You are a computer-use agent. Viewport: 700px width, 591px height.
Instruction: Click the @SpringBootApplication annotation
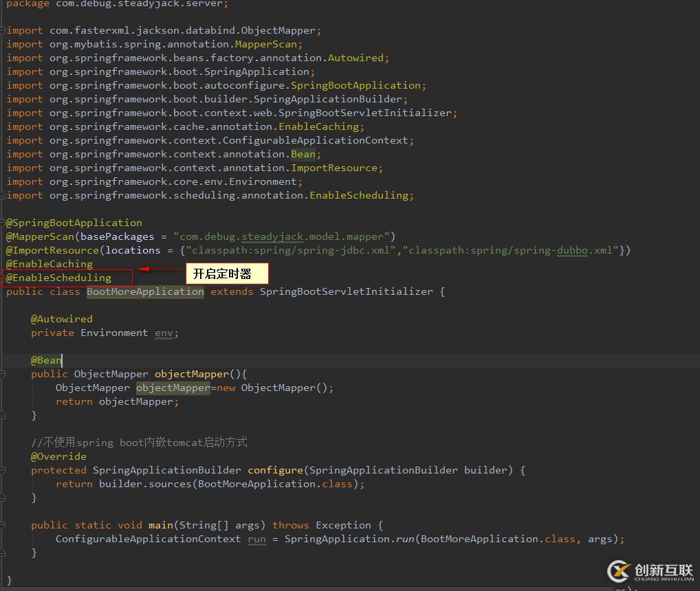[x=74, y=223]
